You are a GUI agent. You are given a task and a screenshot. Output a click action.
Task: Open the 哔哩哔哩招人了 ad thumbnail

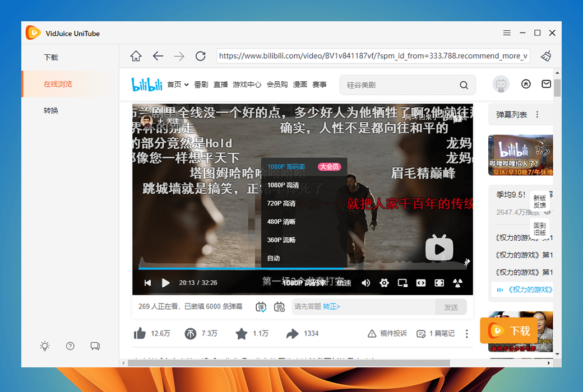(520, 155)
